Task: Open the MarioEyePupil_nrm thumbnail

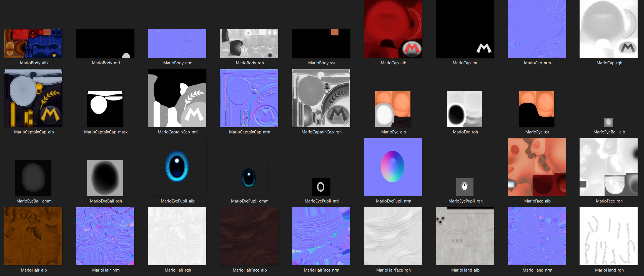Action: click(393, 167)
